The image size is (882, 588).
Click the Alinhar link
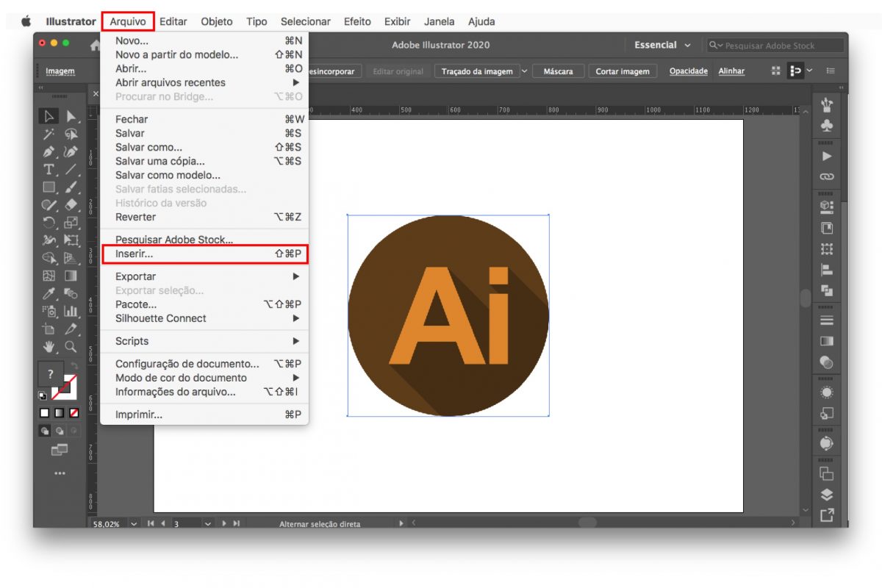731,71
